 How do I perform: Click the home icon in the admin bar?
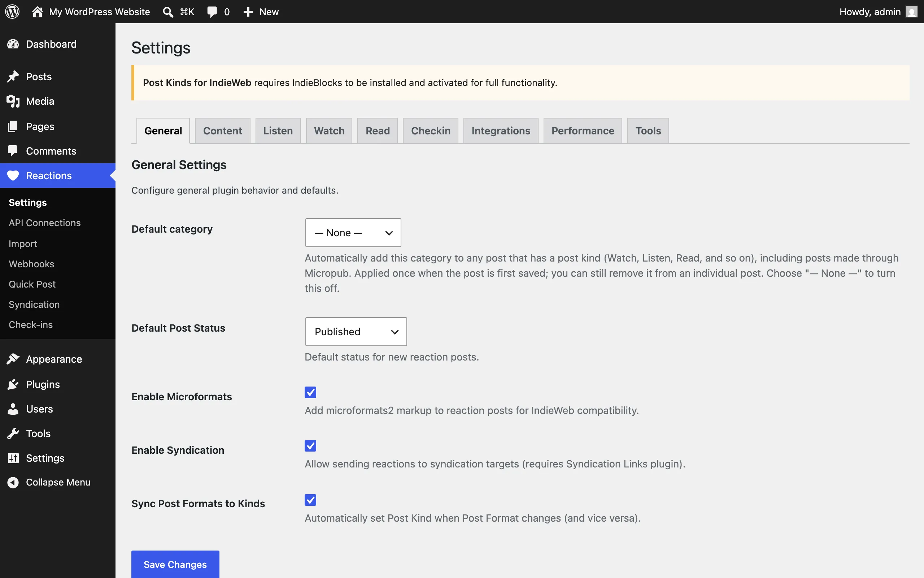(38, 12)
